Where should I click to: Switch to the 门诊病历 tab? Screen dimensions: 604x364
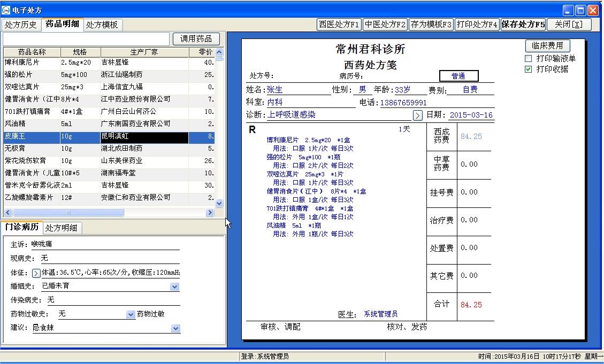pos(22,227)
